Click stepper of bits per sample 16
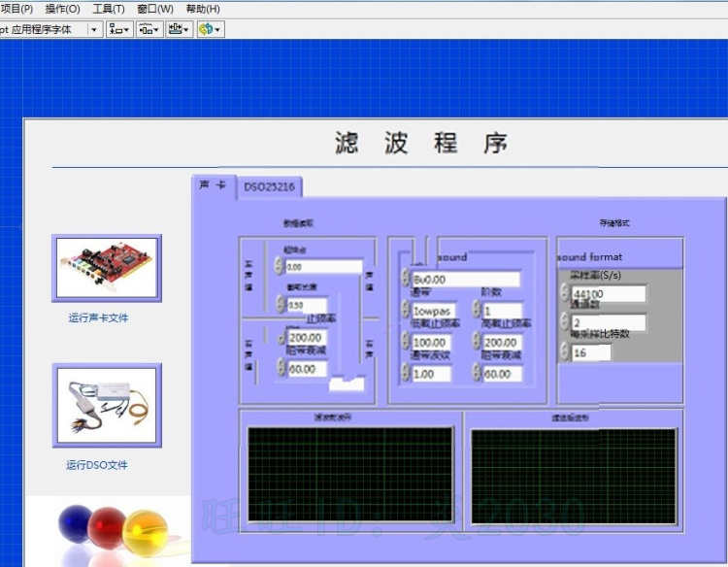 coord(565,351)
